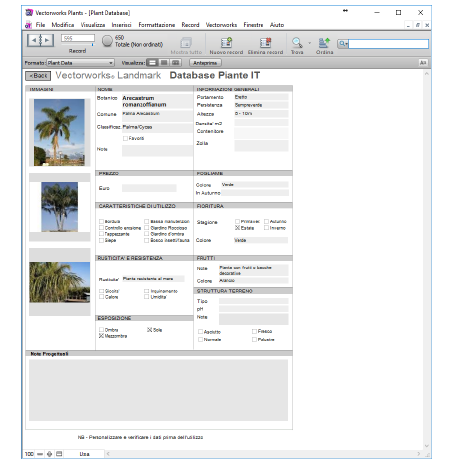
Task: Uncheck the Sole exposure checkbox
Action: 150,330
